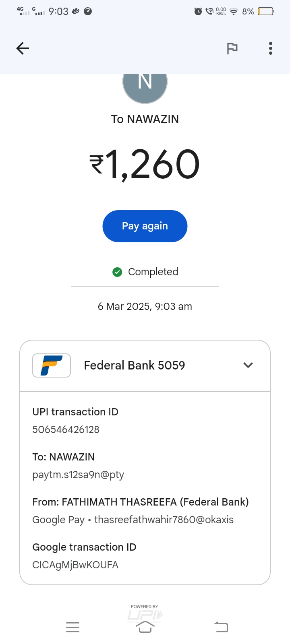Screen dimensions: 290x644
Task: Tap the Federal Bank 5059 account label
Action: [x=135, y=365]
